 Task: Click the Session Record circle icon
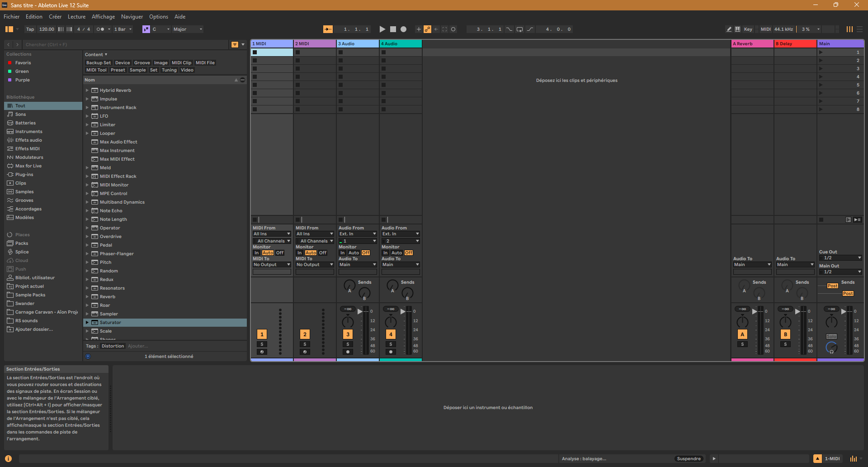pos(453,29)
